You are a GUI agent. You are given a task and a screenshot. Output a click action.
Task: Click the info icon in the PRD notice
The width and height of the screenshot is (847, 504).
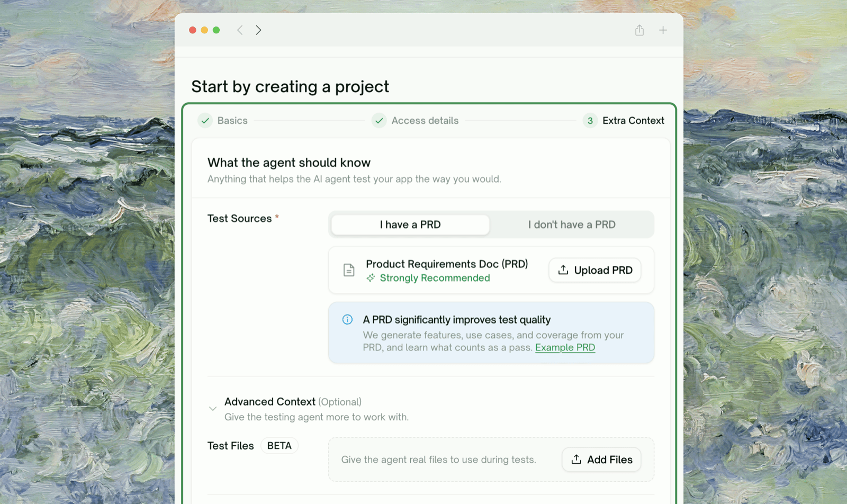(x=347, y=319)
